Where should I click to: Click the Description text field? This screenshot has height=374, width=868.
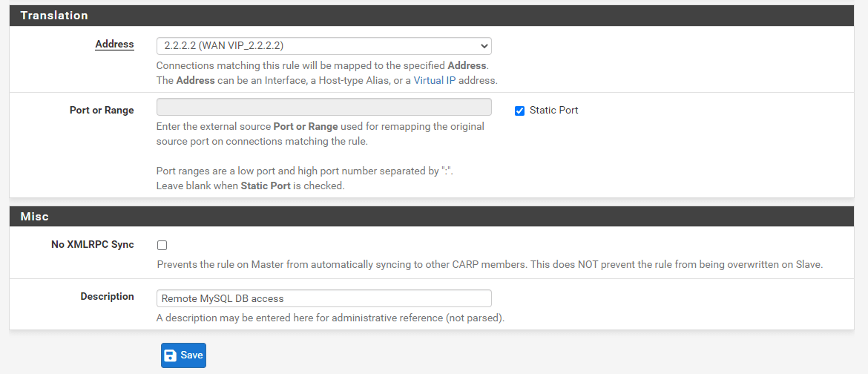pos(324,298)
